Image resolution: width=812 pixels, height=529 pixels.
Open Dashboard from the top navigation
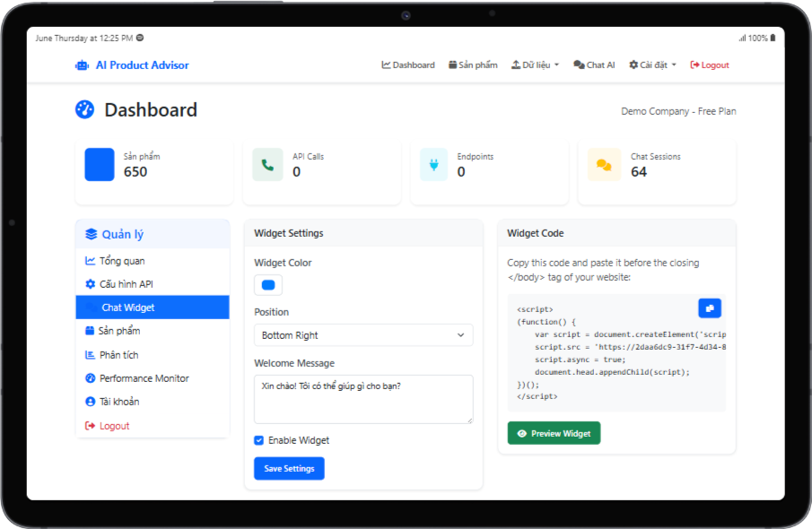point(408,65)
